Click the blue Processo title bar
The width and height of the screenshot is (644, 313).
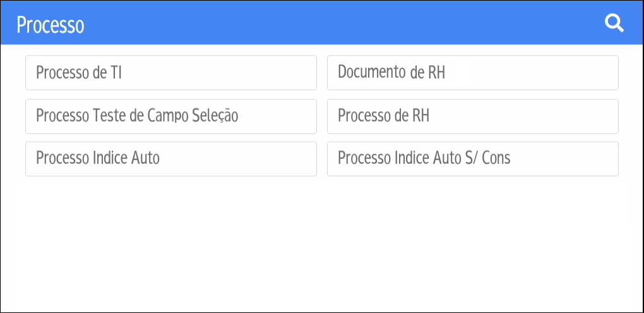322,23
